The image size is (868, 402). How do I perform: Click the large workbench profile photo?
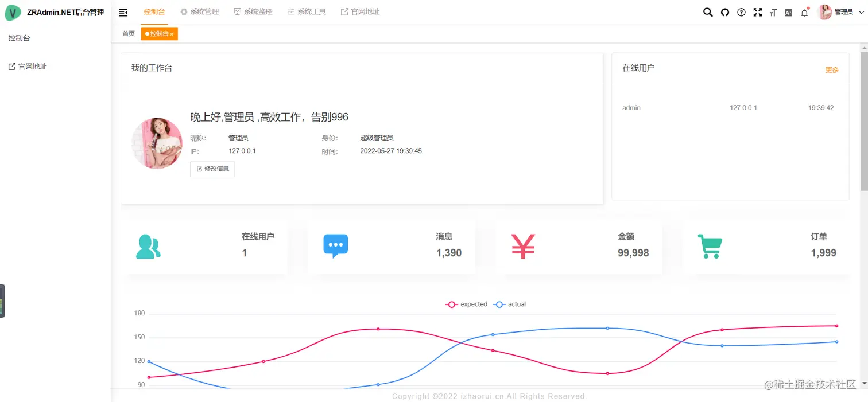tap(157, 143)
